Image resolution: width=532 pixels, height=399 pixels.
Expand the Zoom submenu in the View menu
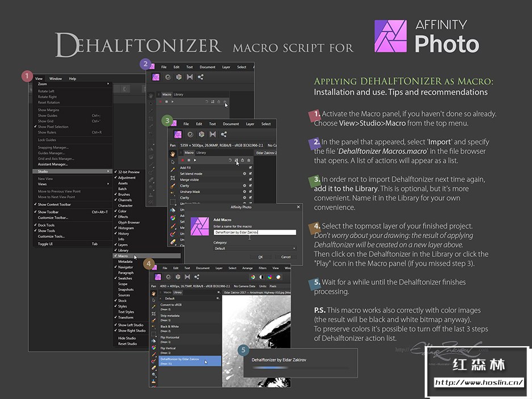click(72, 84)
